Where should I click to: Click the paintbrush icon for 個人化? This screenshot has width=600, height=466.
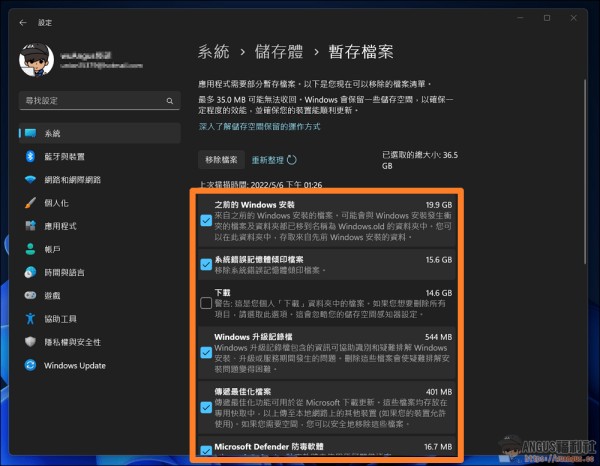[30, 203]
